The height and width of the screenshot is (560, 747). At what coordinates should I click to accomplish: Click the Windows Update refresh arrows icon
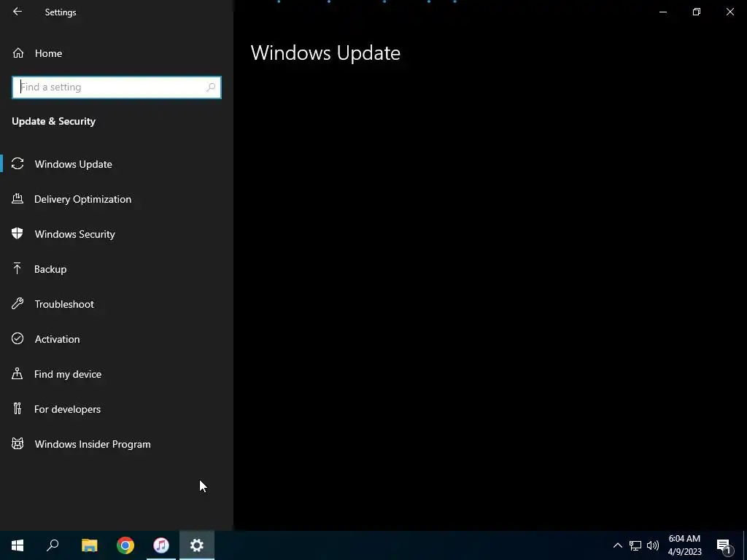[18, 164]
